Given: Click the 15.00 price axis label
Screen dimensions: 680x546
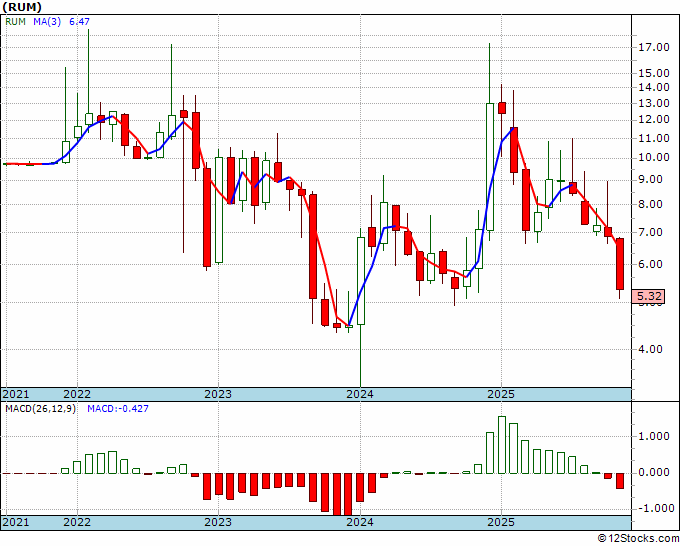Looking at the screenshot, I should click(x=654, y=73).
